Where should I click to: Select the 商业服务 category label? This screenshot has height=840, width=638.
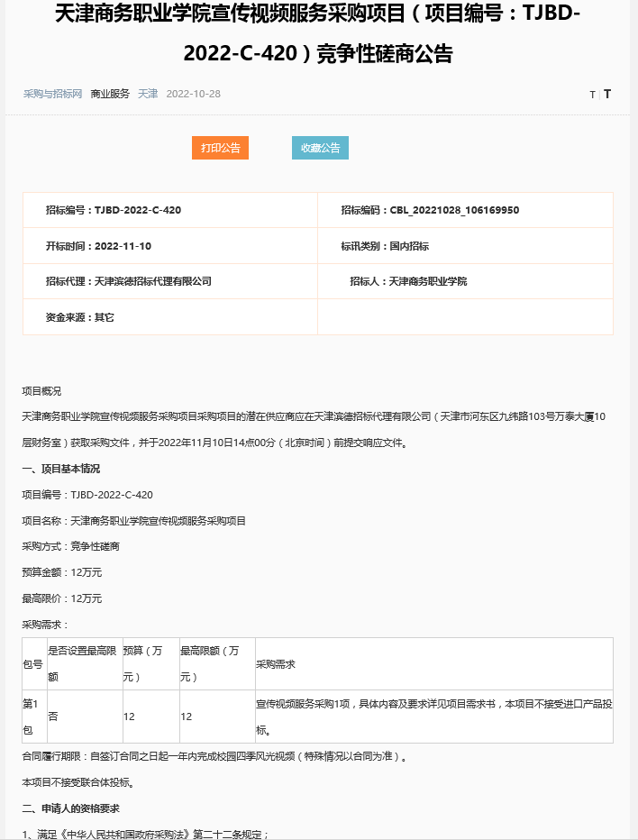coord(110,94)
